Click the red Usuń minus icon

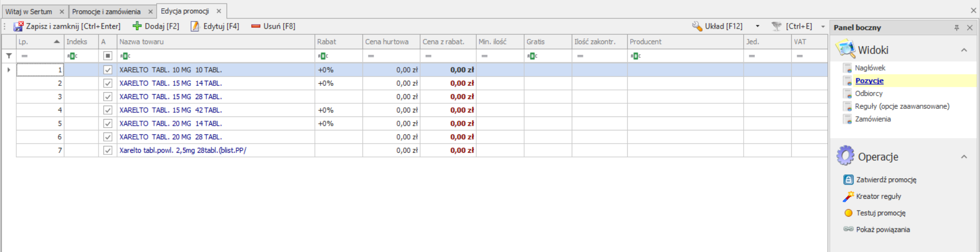tap(256, 26)
